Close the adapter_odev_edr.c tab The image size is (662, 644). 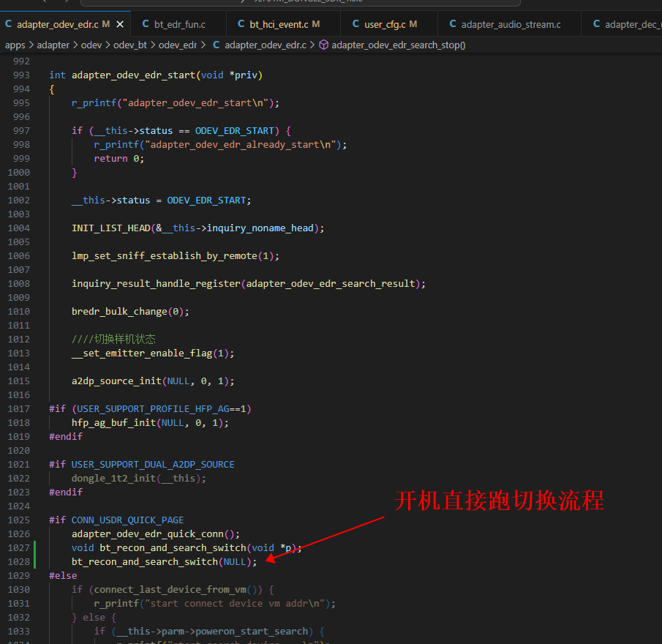pyautogui.click(x=120, y=24)
